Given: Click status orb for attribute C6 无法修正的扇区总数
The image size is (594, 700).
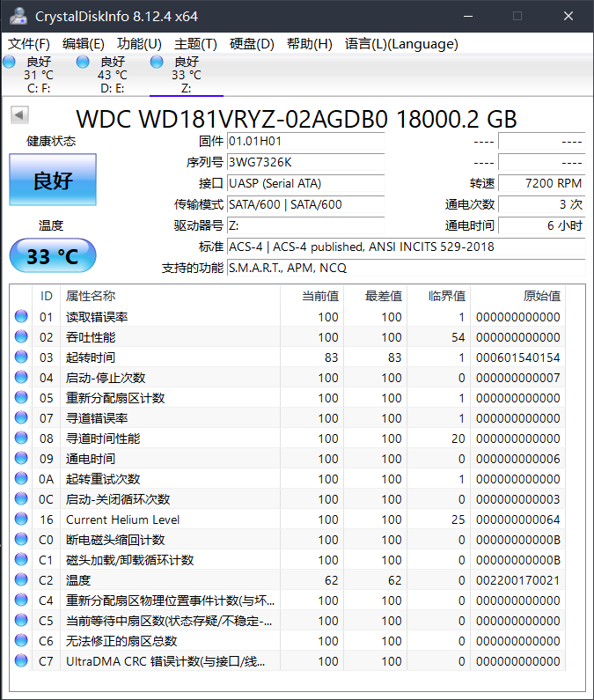Looking at the screenshot, I should click(21, 640).
